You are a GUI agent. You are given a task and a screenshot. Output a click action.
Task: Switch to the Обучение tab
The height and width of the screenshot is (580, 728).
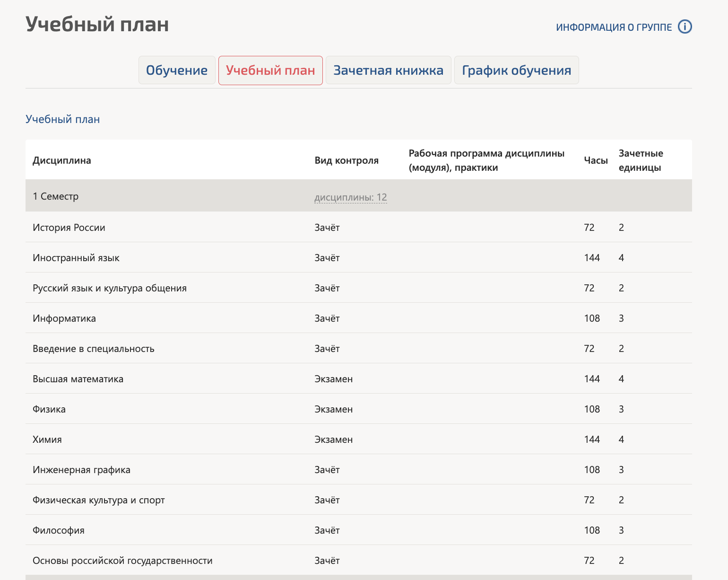coord(177,70)
